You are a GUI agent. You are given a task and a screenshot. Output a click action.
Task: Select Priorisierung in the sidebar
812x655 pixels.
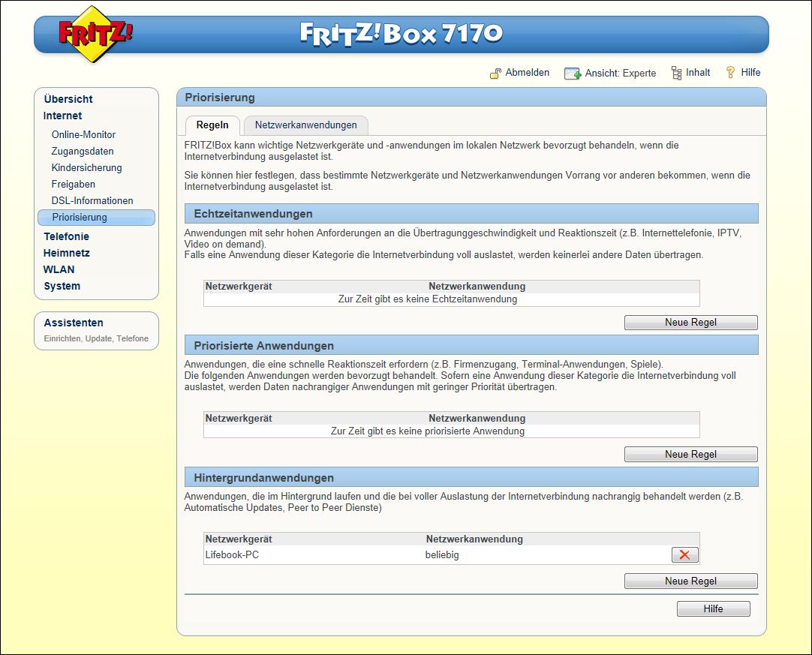tap(96, 218)
